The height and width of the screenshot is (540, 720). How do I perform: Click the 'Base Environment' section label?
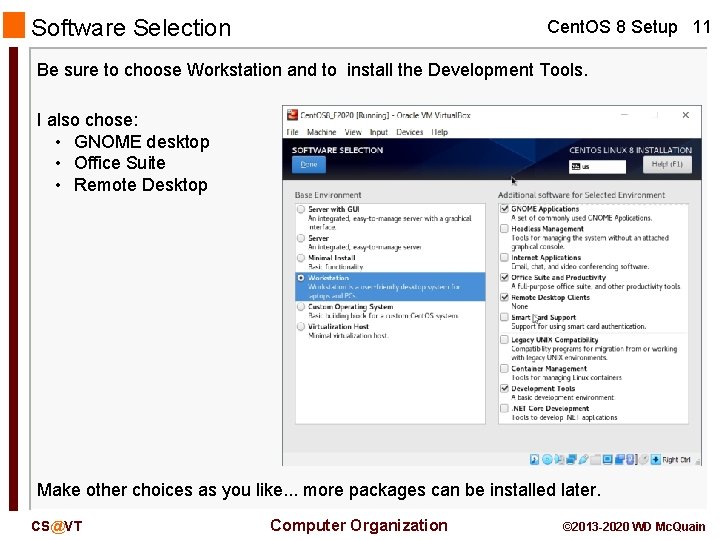click(328, 195)
